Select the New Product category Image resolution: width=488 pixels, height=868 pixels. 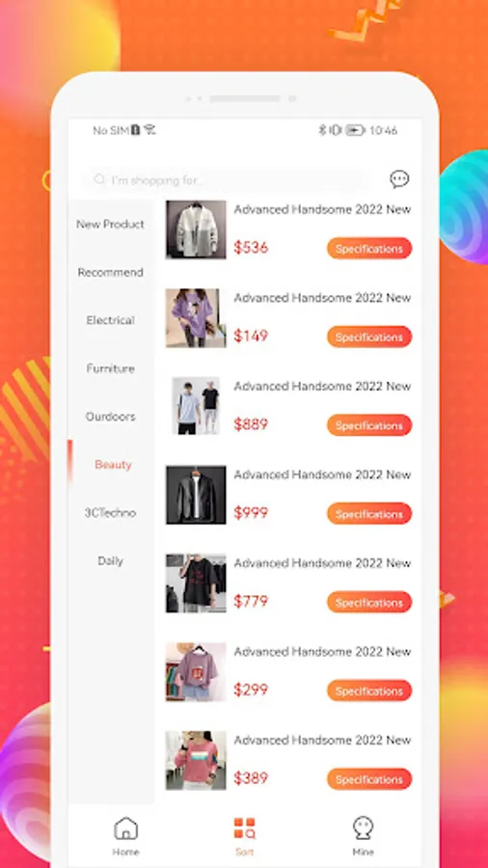[x=110, y=224]
